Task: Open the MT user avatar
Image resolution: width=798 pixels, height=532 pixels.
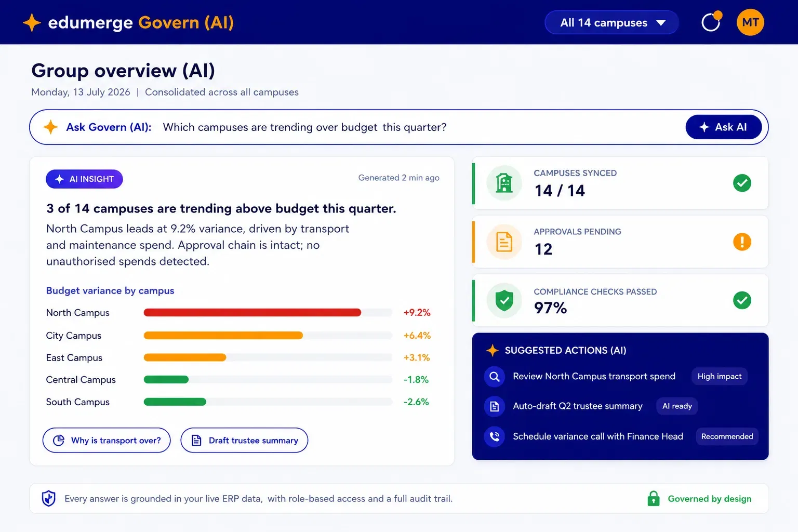Action: (x=750, y=22)
